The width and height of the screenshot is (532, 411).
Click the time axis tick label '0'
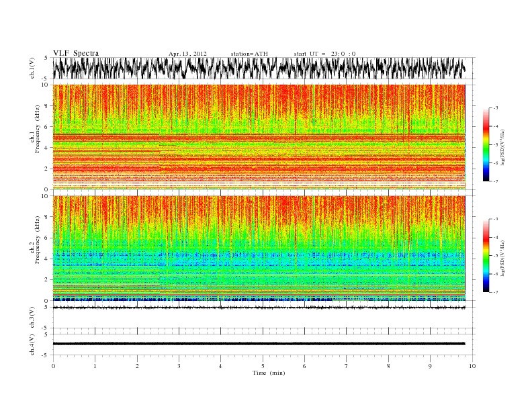coord(53,366)
